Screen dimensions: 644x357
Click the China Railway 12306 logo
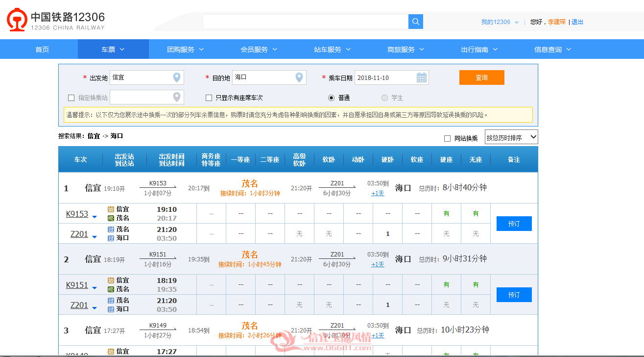tap(56, 20)
